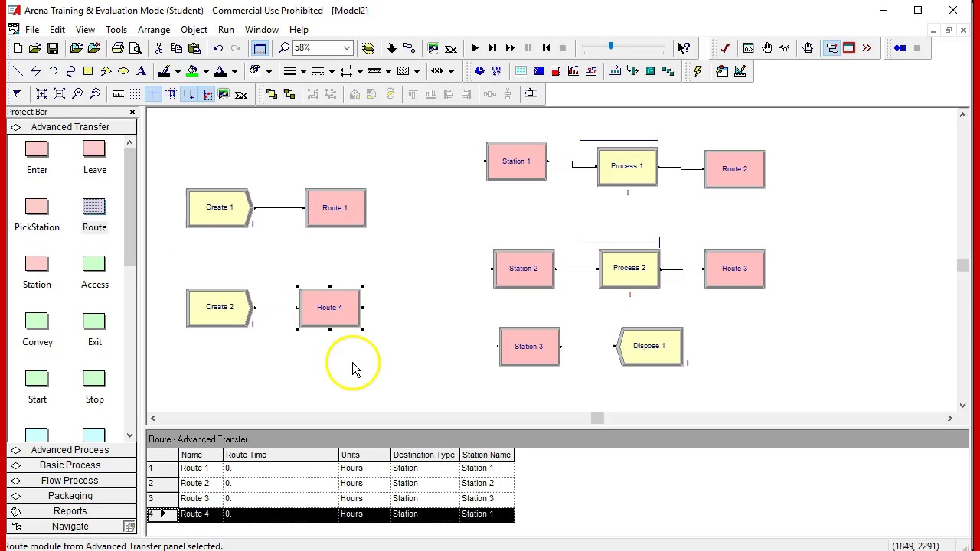The image size is (980, 551).
Task: Cut selection with the scissors icon
Action: 158,48
